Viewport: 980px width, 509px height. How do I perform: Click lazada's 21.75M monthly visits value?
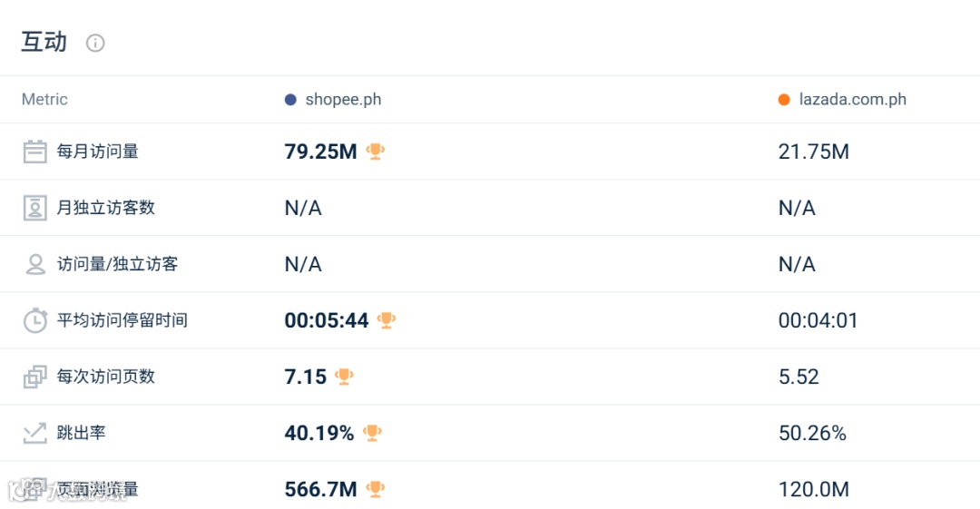814,152
